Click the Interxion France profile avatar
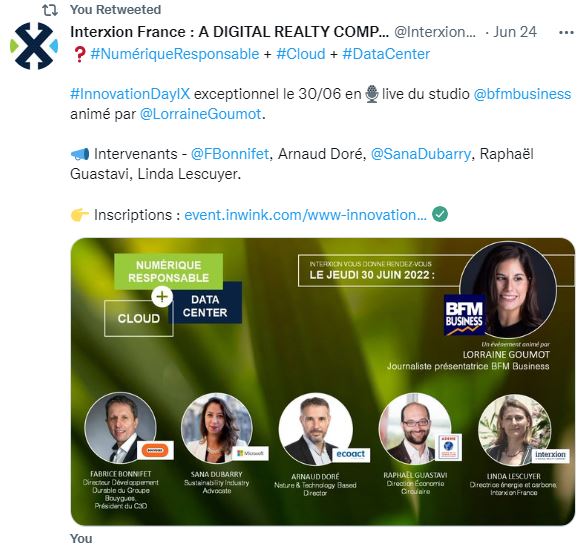 pos(34,46)
